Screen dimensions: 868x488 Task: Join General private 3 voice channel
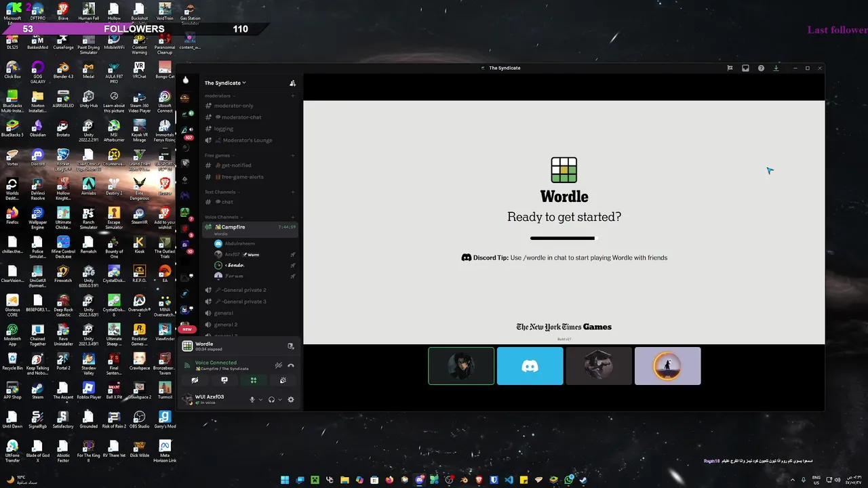250,302
